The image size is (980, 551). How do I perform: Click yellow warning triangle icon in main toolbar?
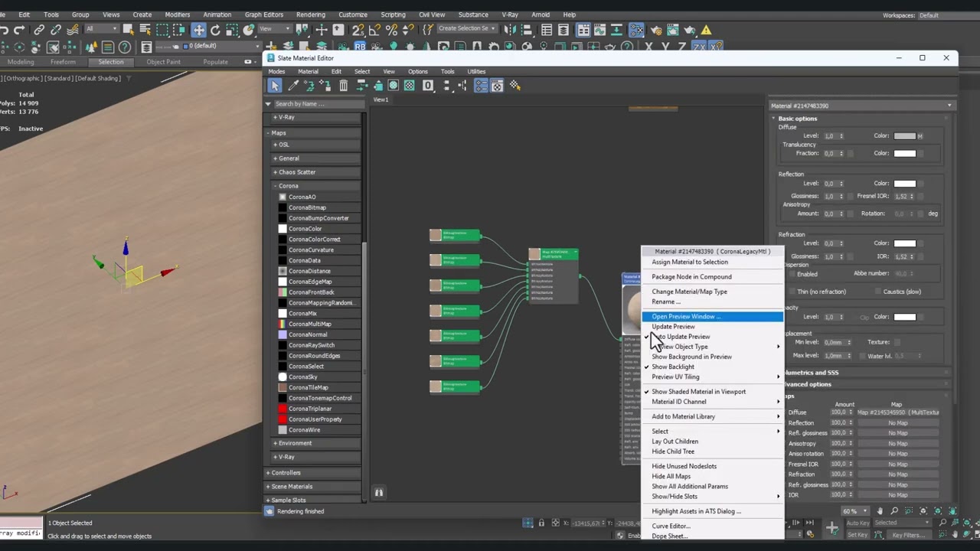706,30
